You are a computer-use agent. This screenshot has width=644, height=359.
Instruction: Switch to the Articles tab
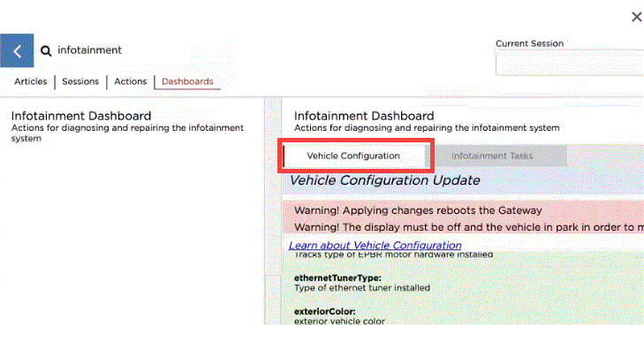[x=31, y=81]
